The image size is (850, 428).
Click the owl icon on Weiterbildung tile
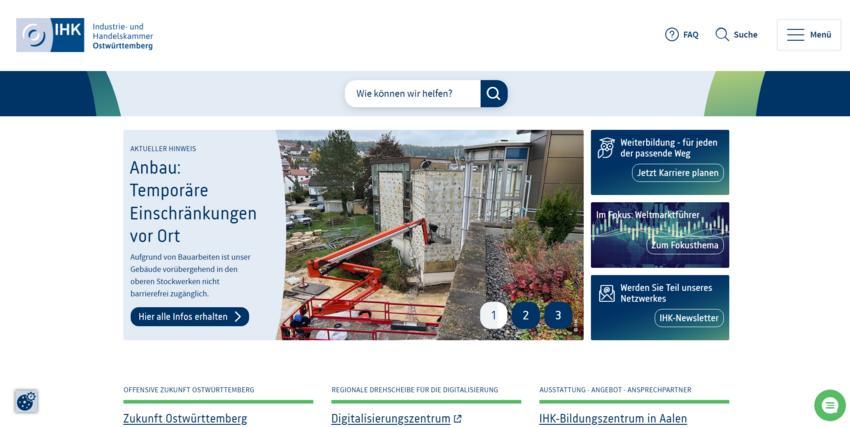(606, 148)
